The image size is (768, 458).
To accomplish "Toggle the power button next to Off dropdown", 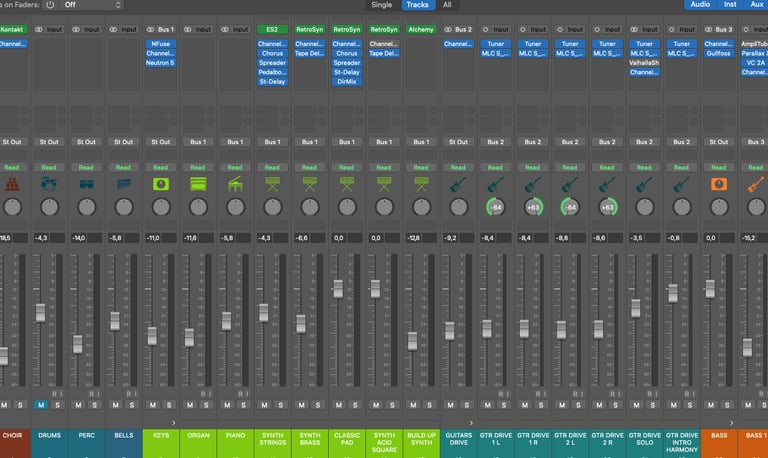I will point(49,5).
